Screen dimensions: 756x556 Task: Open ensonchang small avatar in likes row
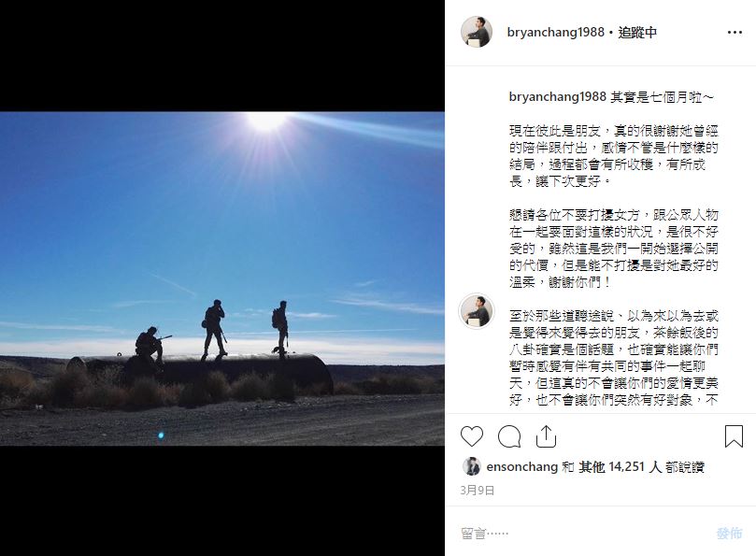472,466
